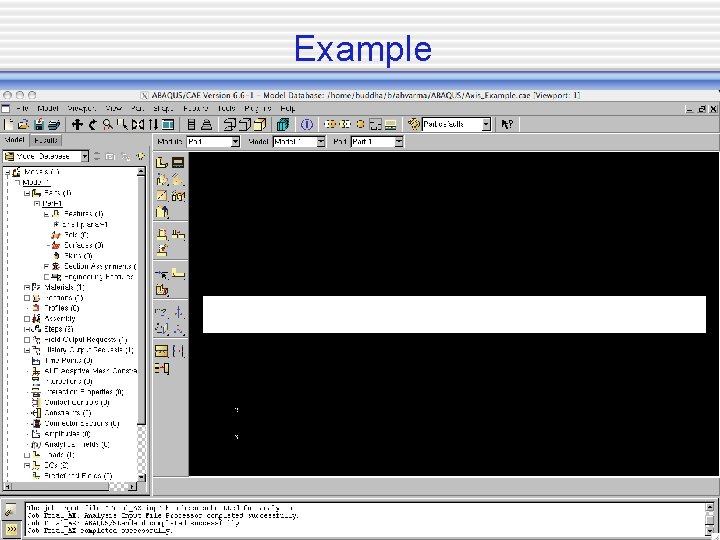720x540 pixels.
Task: Click the message area icon
Action: click(10, 511)
